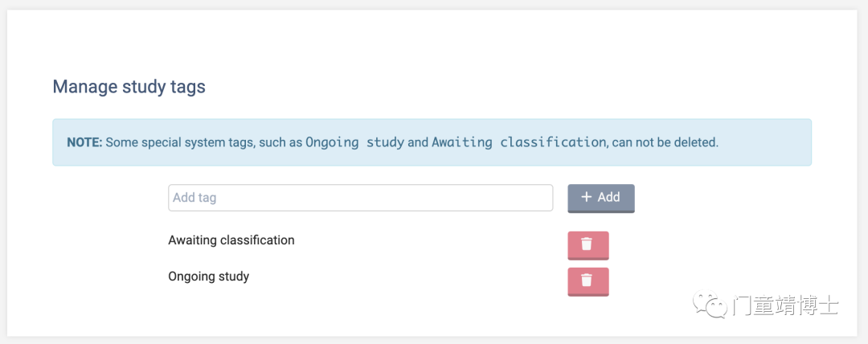Click monospaced Awaiting classification text in note
This screenshot has height=344, width=868.
(x=518, y=141)
